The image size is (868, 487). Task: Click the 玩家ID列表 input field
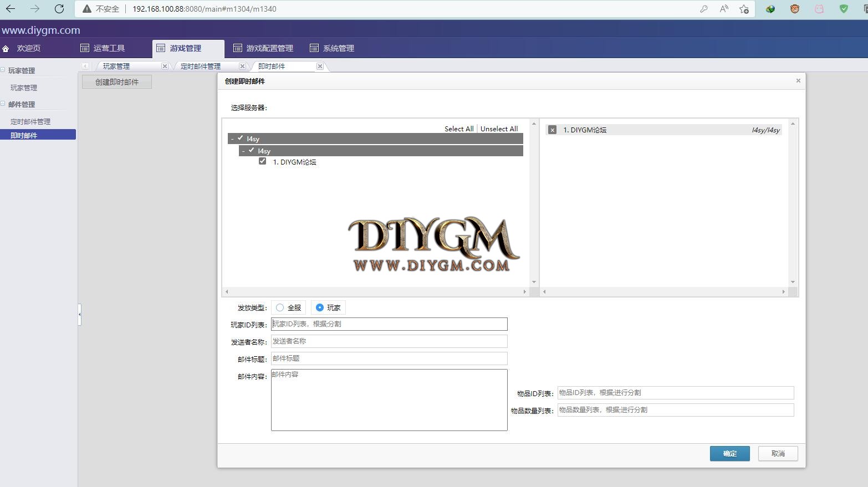point(389,324)
